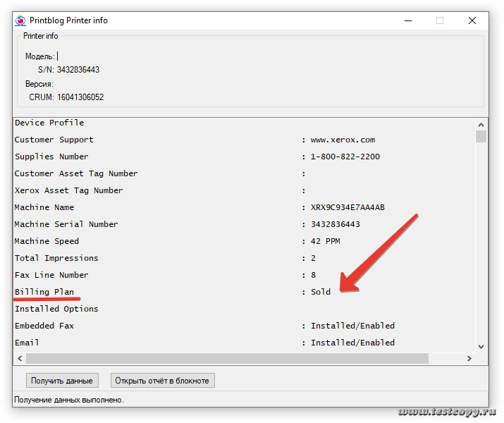Screen dimensions: 504x423
Task: Close the Printblog Printer info window
Action: click(x=472, y=20)
